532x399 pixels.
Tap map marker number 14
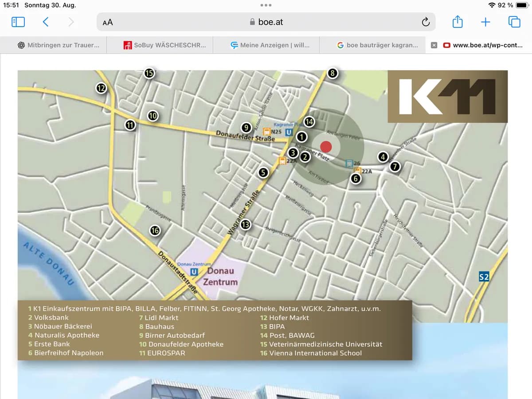(309, 121)
